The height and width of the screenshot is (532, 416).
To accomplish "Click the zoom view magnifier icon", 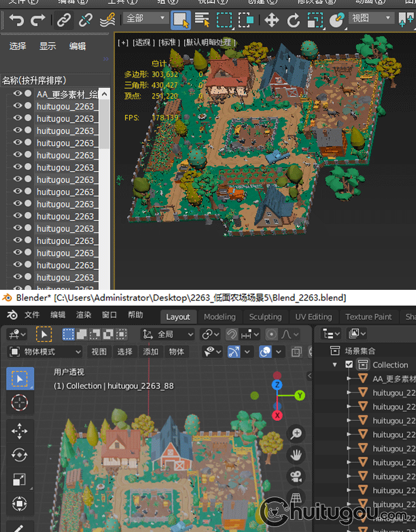I will [x=296, y=433].
